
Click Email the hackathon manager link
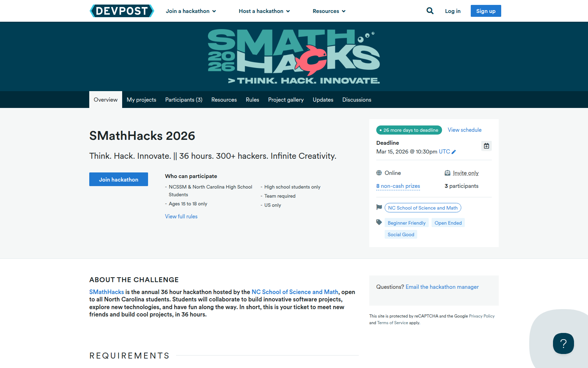click(442, 287)
